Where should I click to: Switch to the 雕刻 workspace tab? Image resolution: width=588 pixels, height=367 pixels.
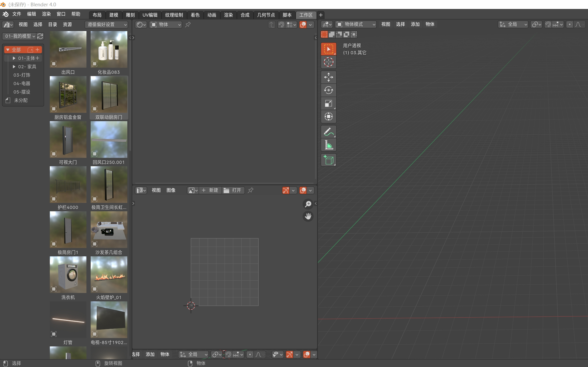(130, 15)
